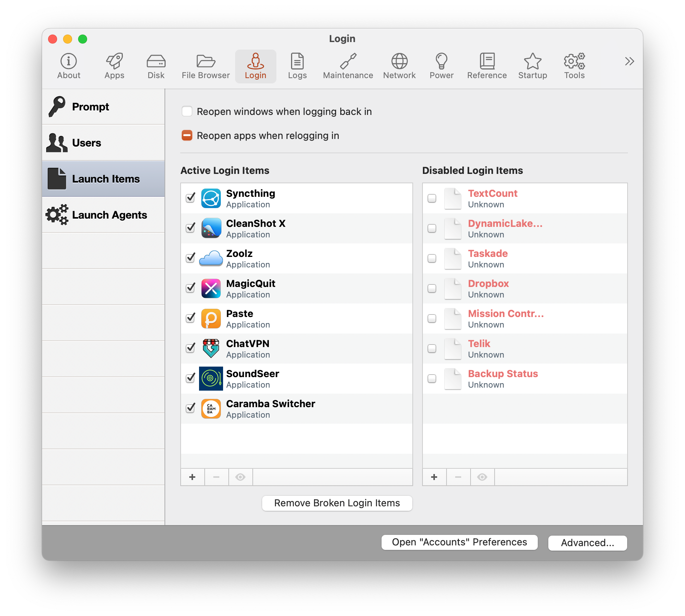
Task: Open the Apps rocket toolbar item
Action: pos(115,66)
